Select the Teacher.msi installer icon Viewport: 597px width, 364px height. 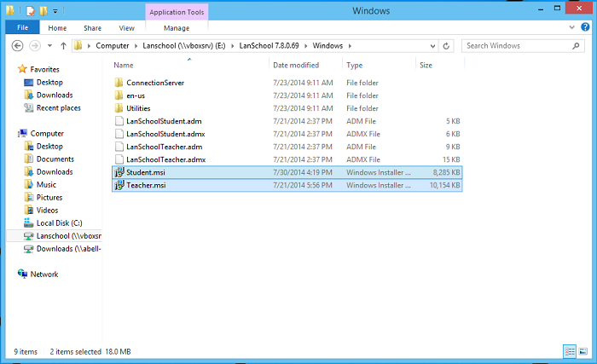pyautogui.click(x=119, y=185)
